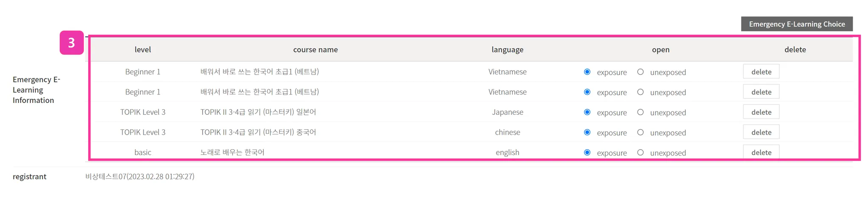Delete the Japanese TOPIK Level 3 course

click(x=761, y=112)
